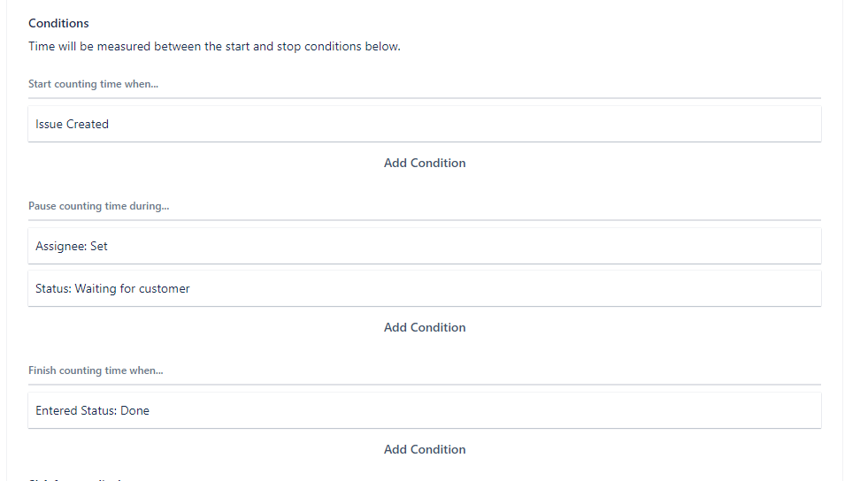Click the divider line below 'Finish counting time when...'

[x=425, y=385]
